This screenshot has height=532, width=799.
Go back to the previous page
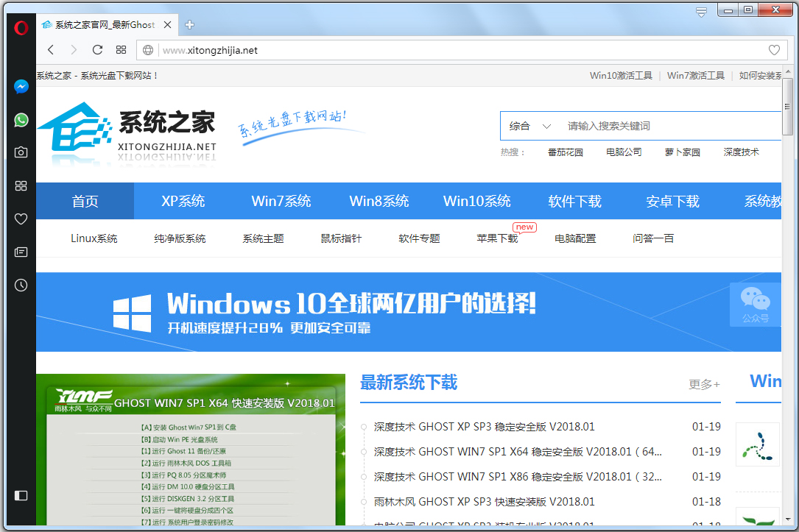click(51, 50)
